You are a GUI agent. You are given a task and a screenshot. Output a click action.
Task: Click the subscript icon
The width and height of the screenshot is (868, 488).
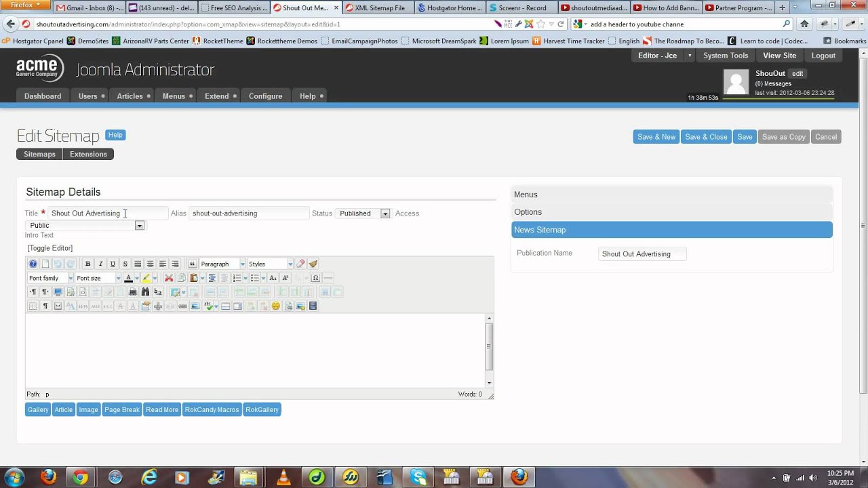[273, 278]
